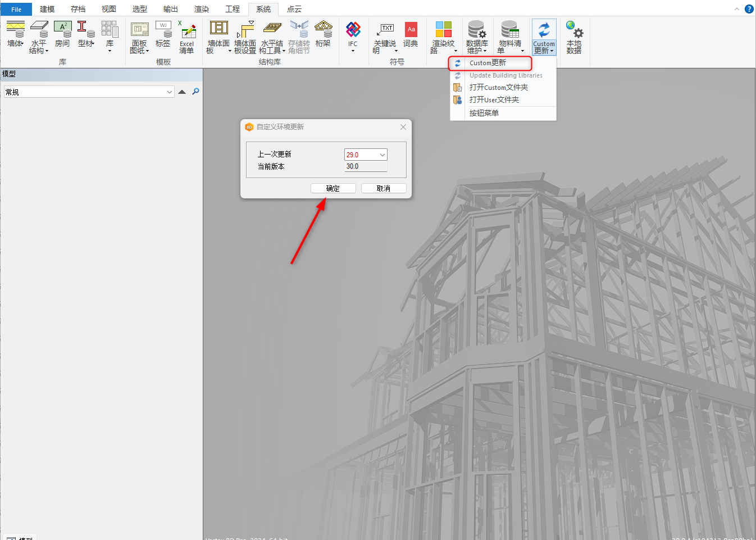Viewport: 756px width, 540px height.
Task: Open the 渲染纹路 render textures tool
Action: pos(443,37)
